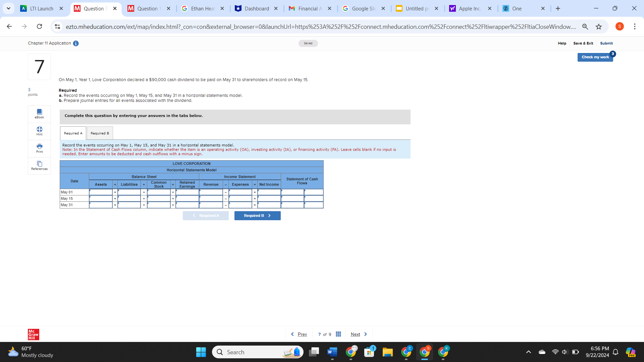
Task: Open the page grid selector near Prev/Next
Action: click(338, 334)
